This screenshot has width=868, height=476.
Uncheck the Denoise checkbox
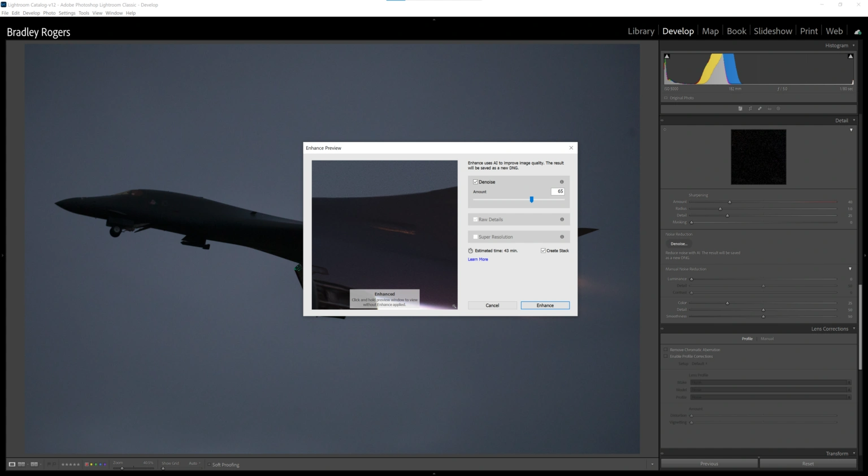click(475, 182)
